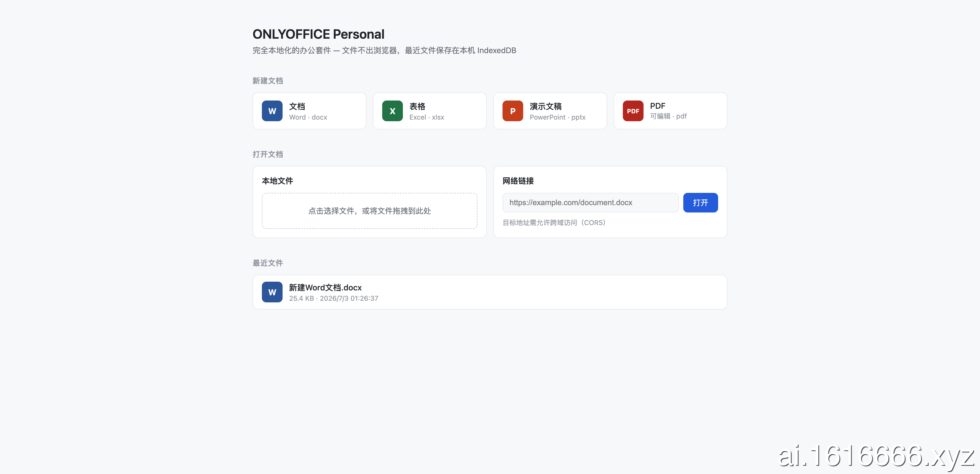Click the CORS hint text 目标地址需允许跨域访问
The height and width of the screenshot is (474, 980).
point(554,223)
